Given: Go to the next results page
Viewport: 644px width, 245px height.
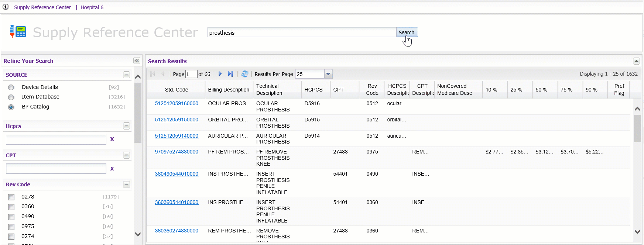Looking at the screenshot, I should pos(220,74).
